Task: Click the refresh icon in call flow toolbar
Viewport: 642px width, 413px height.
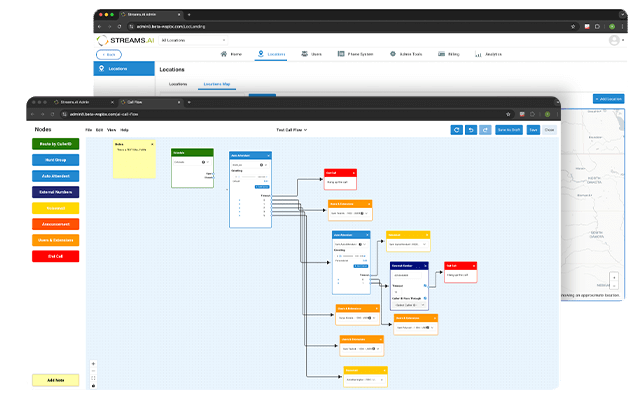Action: 457,129
